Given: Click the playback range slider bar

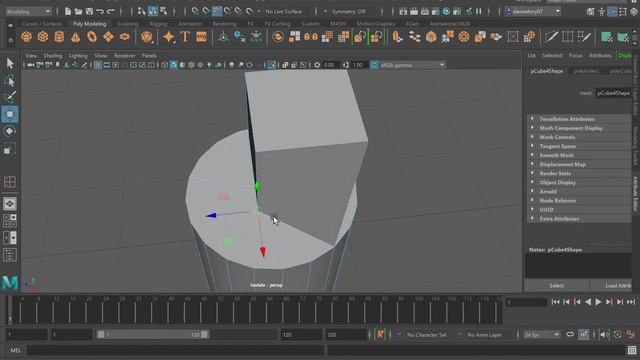Looking at the screenshot, I should pos(153,335).
